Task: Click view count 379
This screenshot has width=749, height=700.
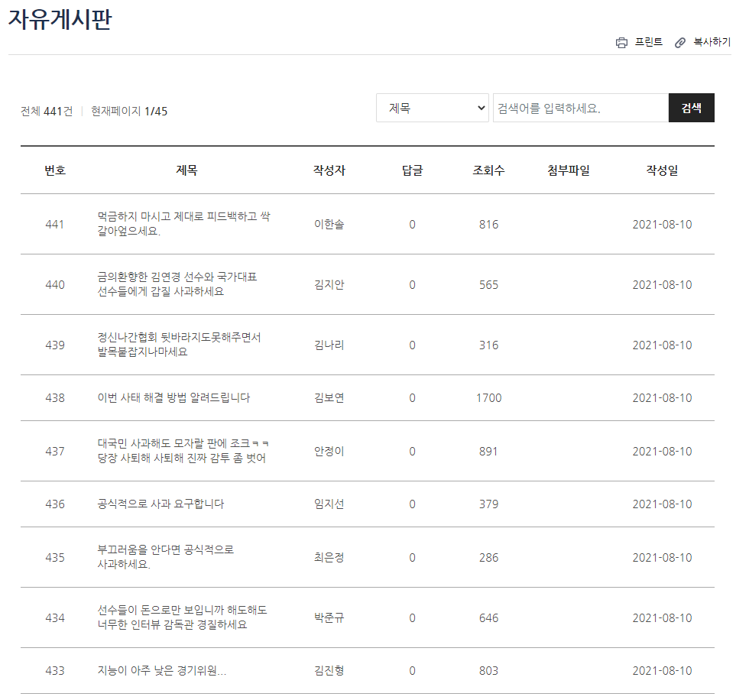Action: 488,504
